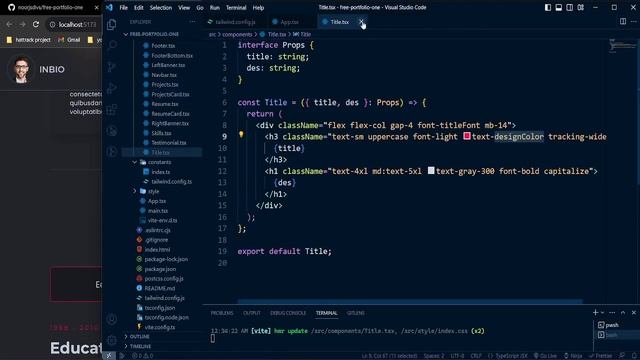Click the code minimap preview
The height and width of the screenshot is (360, 640).
tap(622, 45)
